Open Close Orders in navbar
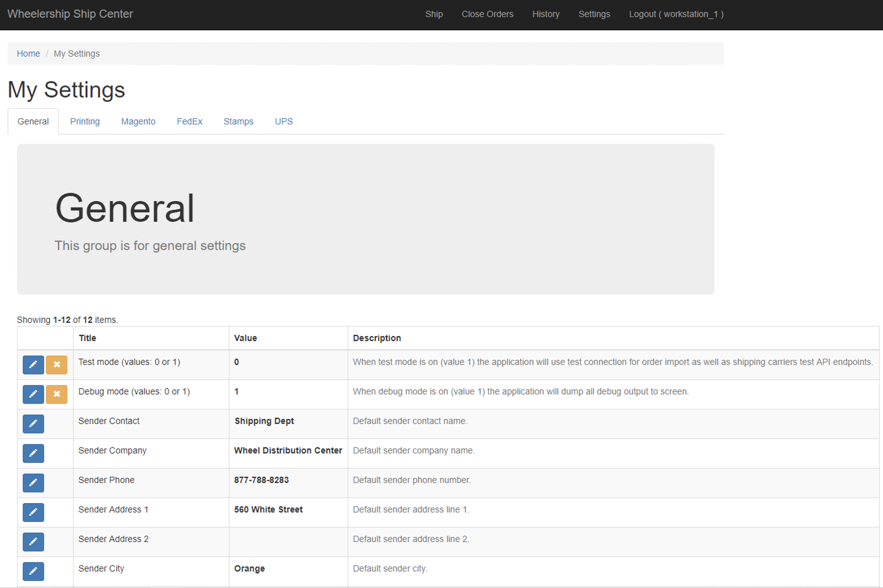This screenshot has width=883, height=588. [487, 14]
